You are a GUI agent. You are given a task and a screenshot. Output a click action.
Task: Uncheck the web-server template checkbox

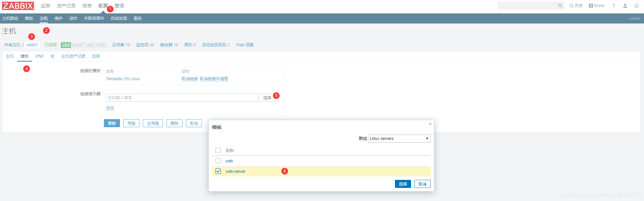click(218, 171)
